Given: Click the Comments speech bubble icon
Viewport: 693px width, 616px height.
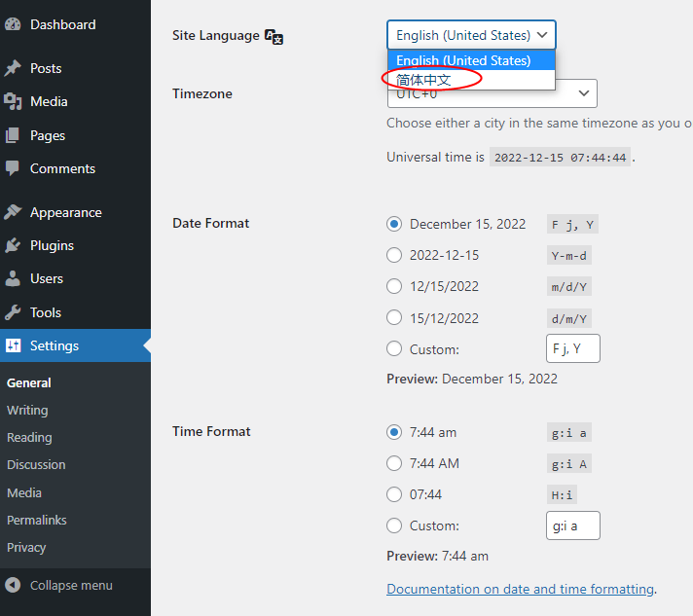Looking at the screenshot, I should click(13, 168).
